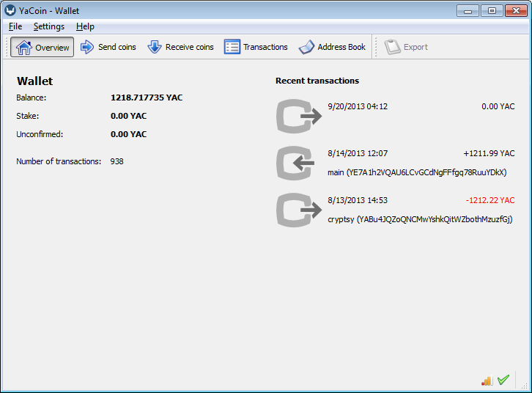This screenshot has width=532, height=393.
Task: Click the Transactions list icon
Action: coord(232,47)
